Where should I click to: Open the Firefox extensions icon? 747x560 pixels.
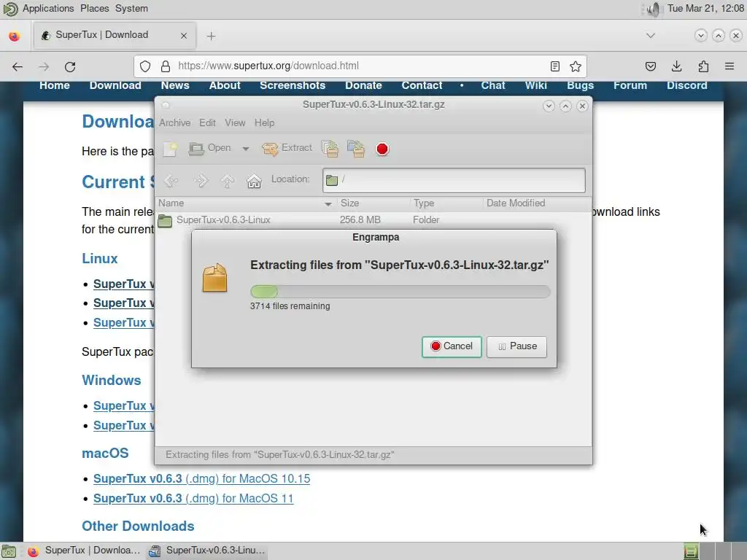703,66
